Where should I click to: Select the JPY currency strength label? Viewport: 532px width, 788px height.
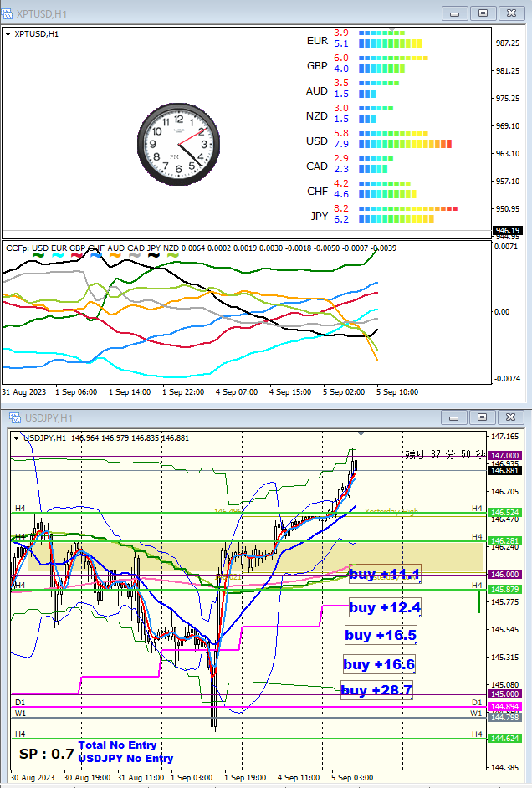[x=320, y=217]
